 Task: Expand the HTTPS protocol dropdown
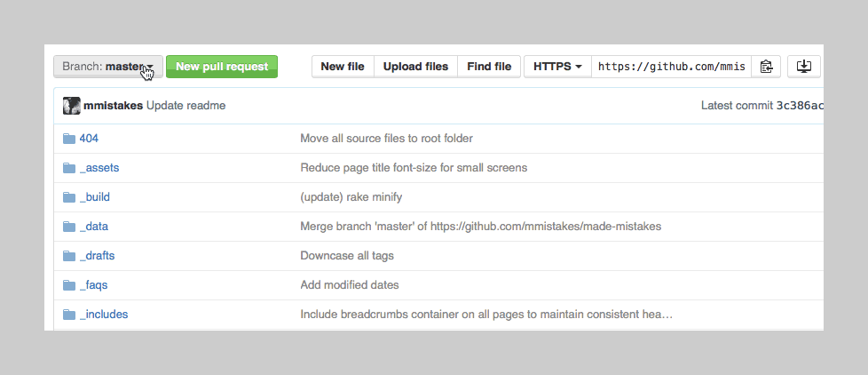click(x=557, y=67)
